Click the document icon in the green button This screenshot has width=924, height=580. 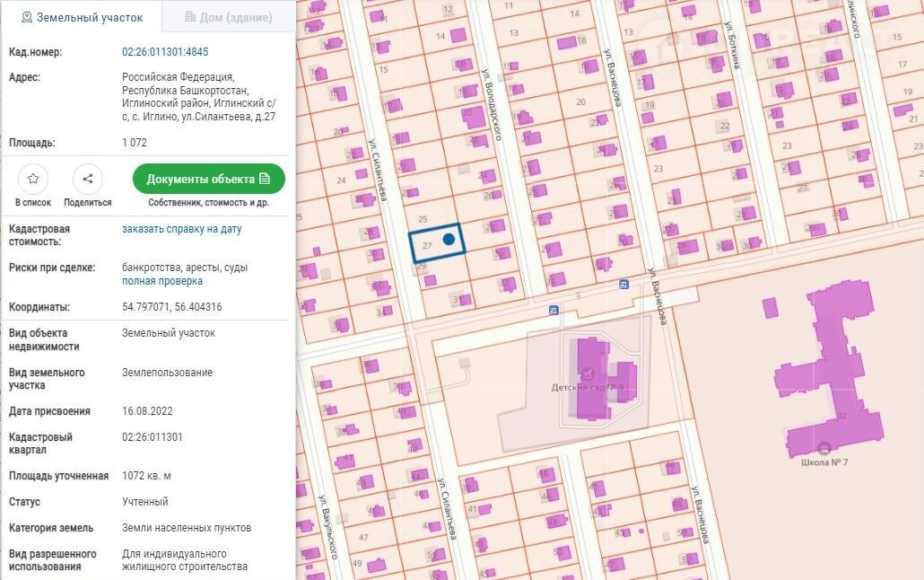pyautogui.click(x=265, y=179)
